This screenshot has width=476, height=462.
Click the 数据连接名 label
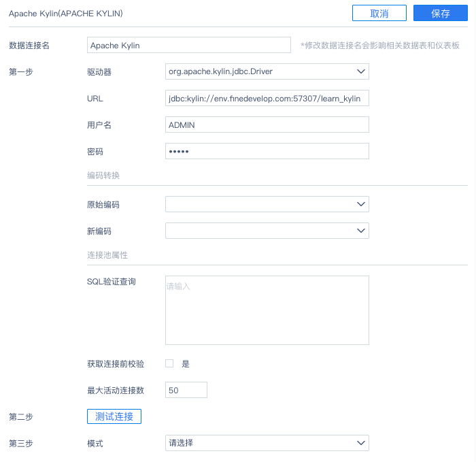29,46
